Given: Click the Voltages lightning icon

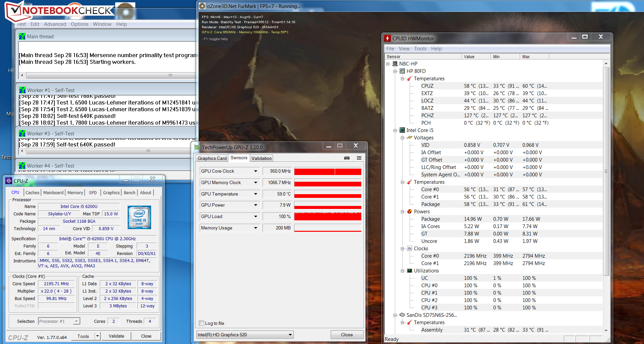Looking at the screenshot, I should click(x=410, y=137).
